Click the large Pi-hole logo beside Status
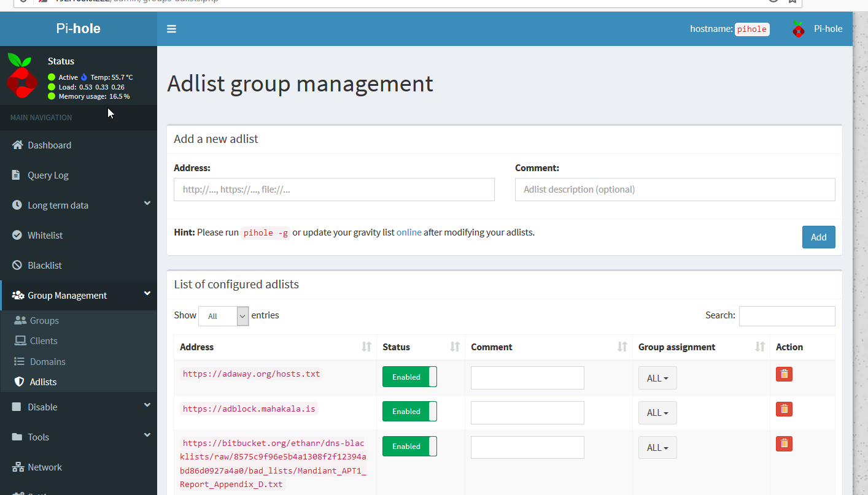Screen dimensions: 868x495 (22, 76)
